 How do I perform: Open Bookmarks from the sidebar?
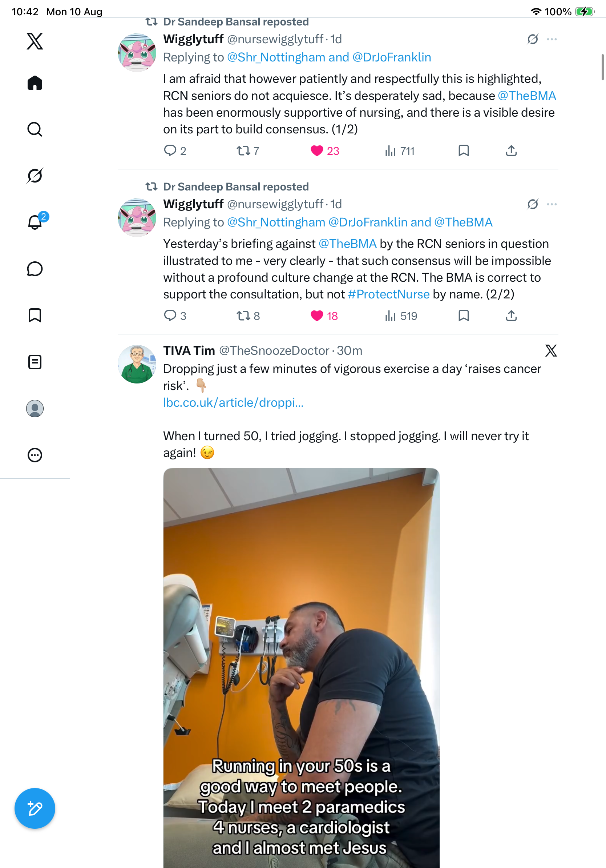tap(35, 315)
